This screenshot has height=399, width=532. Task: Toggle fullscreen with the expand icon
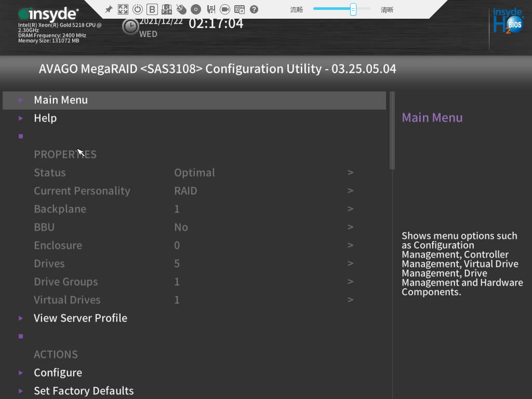123,9
